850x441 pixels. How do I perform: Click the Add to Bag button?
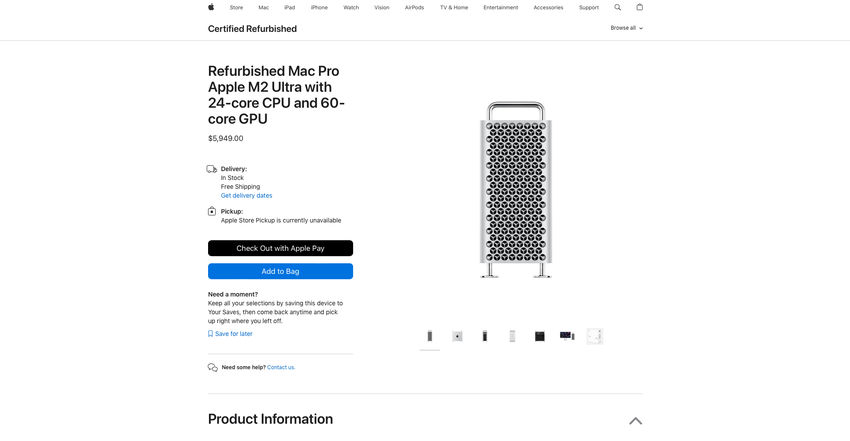tap(280, 271)
